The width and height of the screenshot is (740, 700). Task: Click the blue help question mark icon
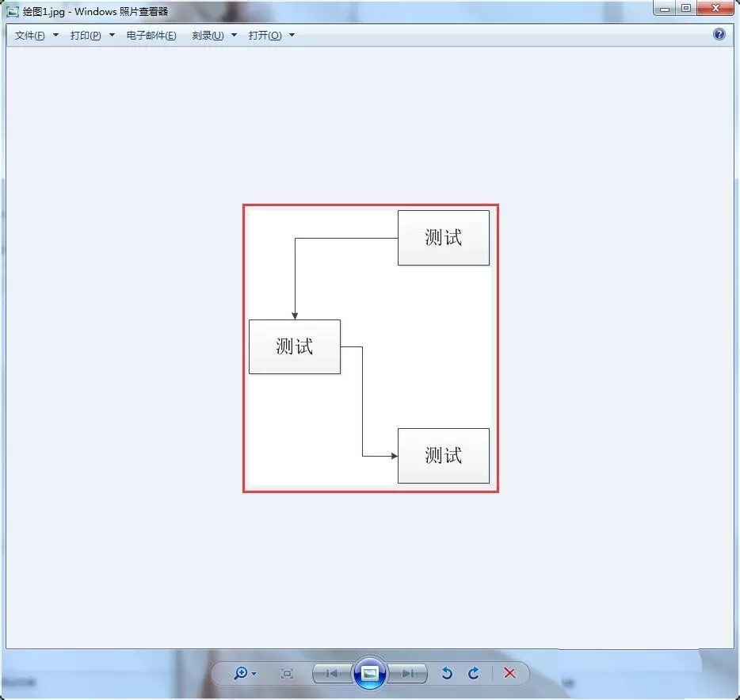(x=719, y=34)
